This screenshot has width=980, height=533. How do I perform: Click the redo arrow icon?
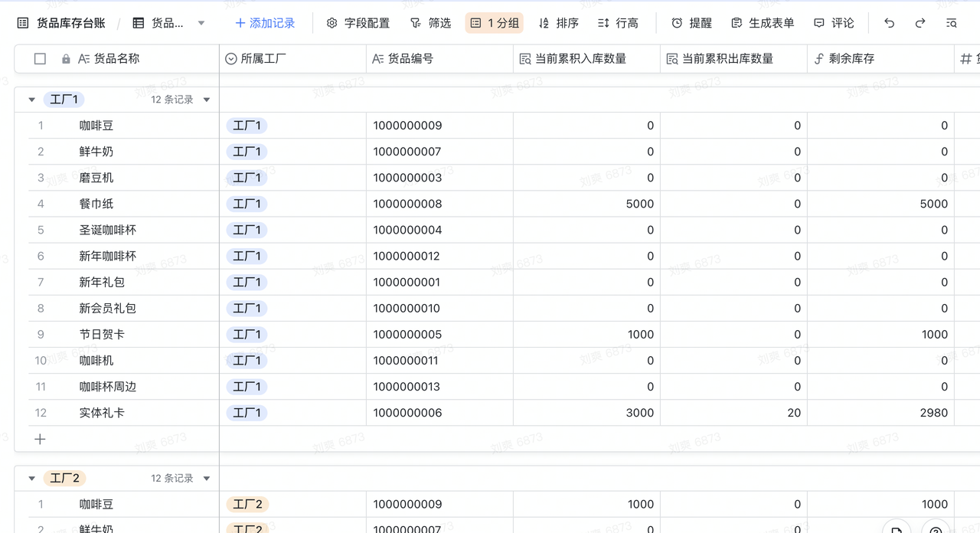tap(920, 23)
